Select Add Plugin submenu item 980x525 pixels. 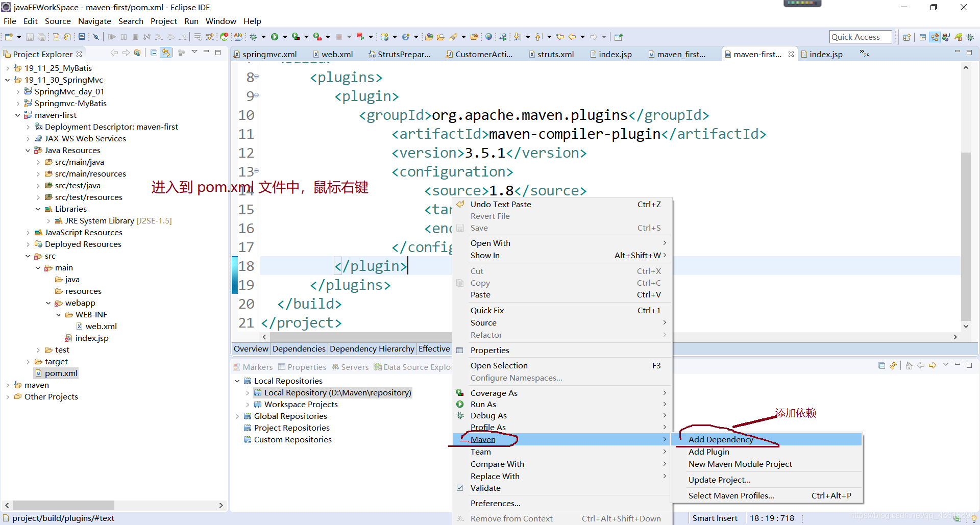[x=768, y=452]
